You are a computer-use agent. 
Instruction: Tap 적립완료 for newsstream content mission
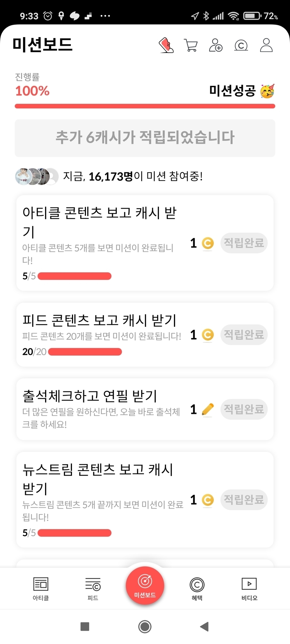click(244, 500)
